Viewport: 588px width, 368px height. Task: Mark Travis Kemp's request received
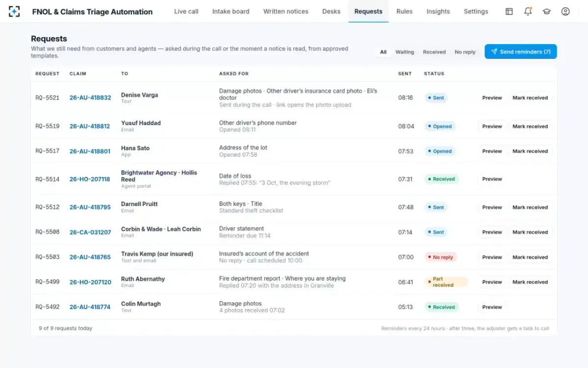coord(530,257)
